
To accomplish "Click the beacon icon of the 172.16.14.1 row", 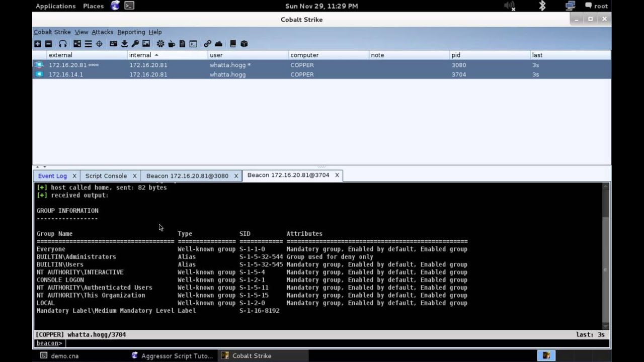I will click(x=39, y=74).
